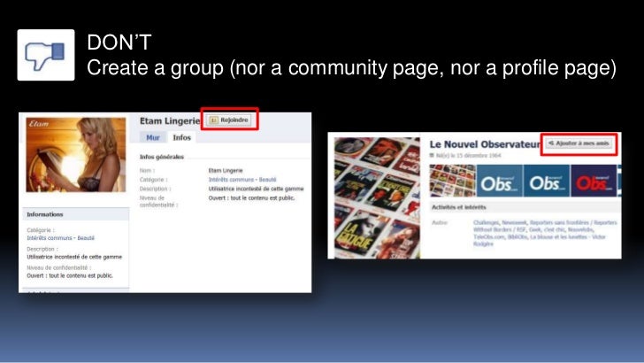Switch to the Infos tab
Screen dimensions: 644x363
[181, 137]
